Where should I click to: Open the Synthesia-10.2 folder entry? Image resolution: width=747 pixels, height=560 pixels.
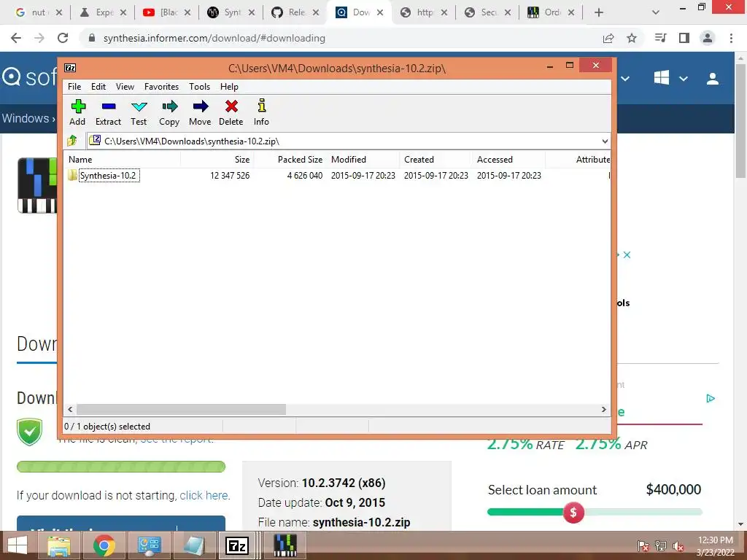pyautogui.click(x=108, y=175)
